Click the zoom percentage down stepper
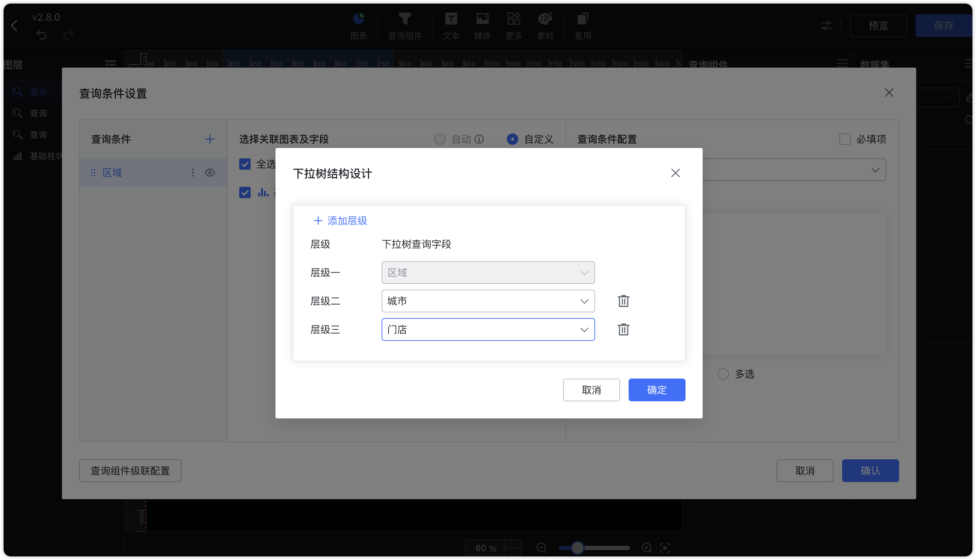The height and width of the screenshot is (560, 976). point(513,552)
